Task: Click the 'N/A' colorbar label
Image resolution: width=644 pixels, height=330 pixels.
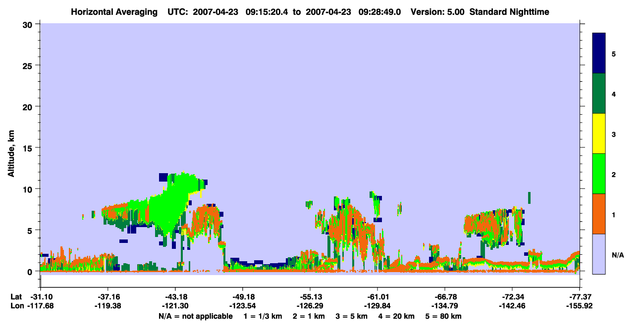Action: pyautogui.click(x=617, y=255)
